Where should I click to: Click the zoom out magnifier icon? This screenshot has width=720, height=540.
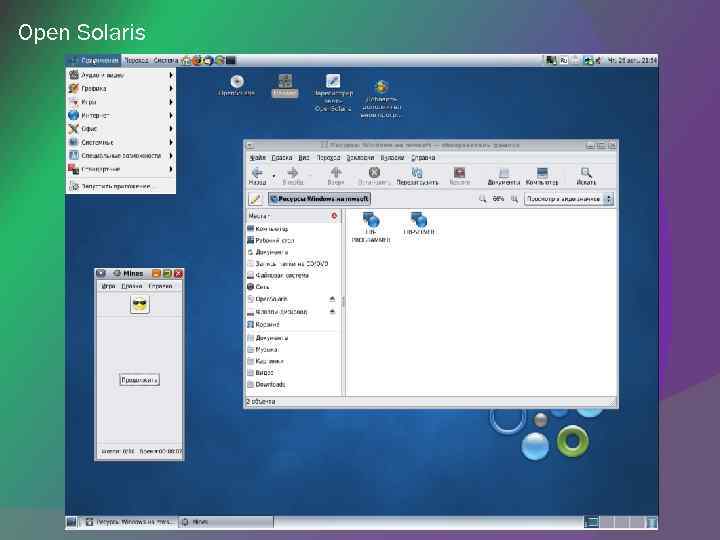[x=482, y=199]
